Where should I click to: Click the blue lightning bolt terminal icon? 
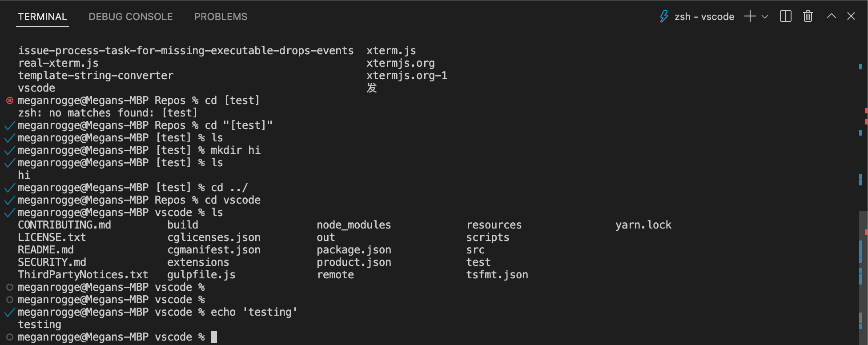(x=664, y=16)
